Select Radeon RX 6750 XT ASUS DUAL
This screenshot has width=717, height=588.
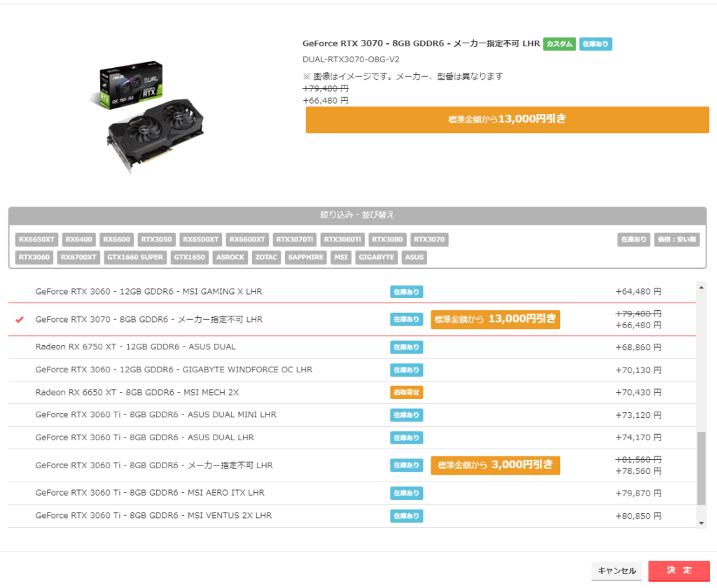point(136,346)
